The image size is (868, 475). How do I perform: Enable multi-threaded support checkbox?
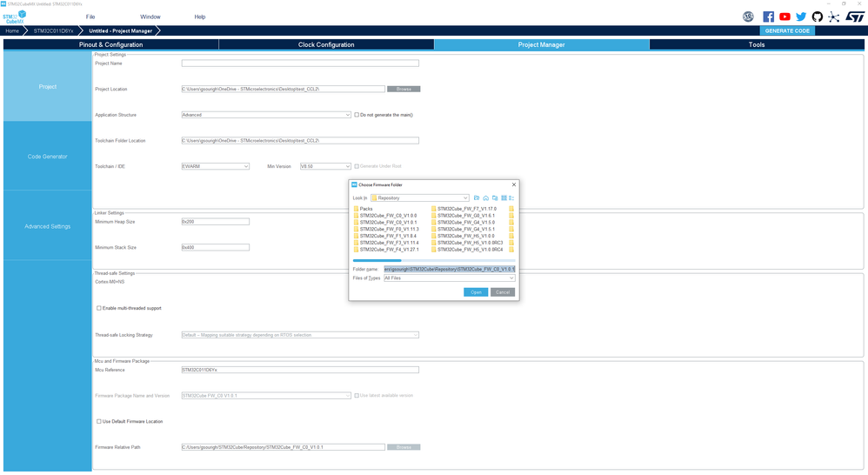point(99,308)
